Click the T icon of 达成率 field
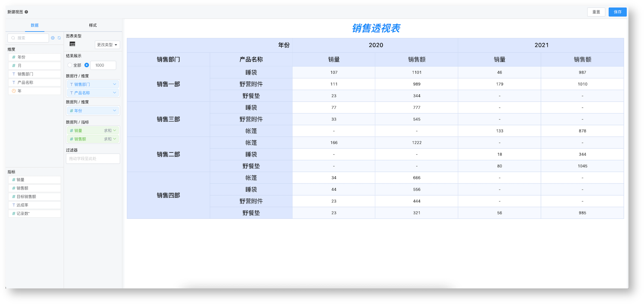 (x=14, y=205)
